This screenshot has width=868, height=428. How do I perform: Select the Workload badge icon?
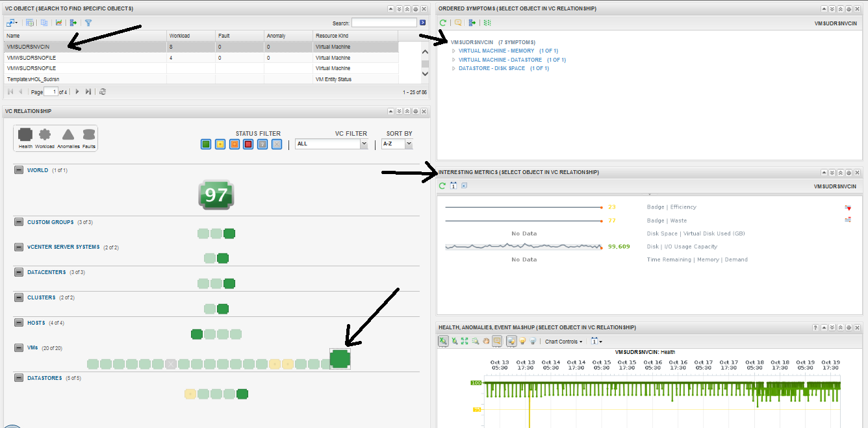(45, 135)
